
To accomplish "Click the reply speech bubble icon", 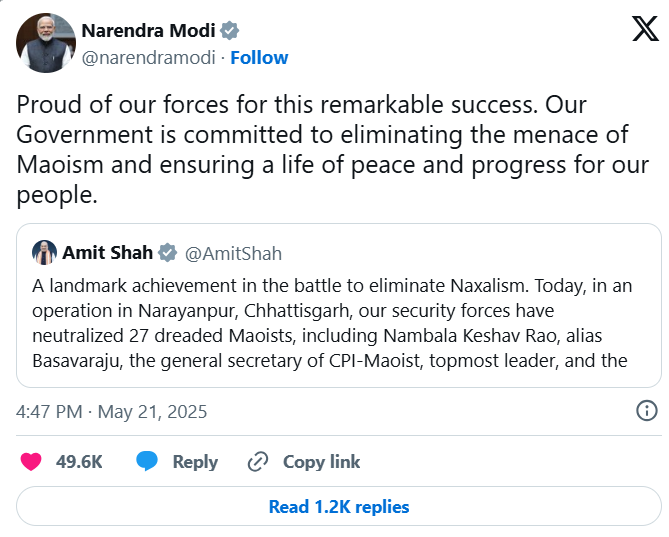I will tap(147, 461).
